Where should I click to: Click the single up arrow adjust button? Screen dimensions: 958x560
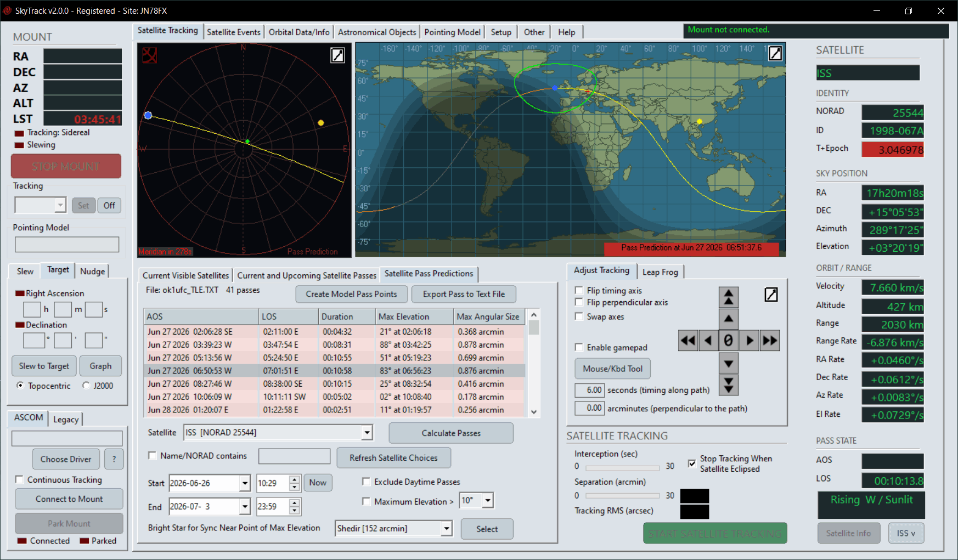pos(728,318)
